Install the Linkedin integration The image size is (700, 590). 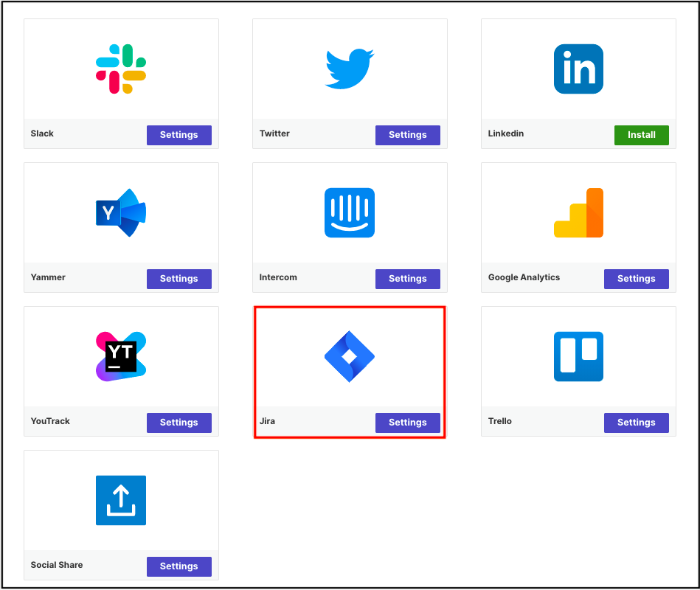pos(641,135)
